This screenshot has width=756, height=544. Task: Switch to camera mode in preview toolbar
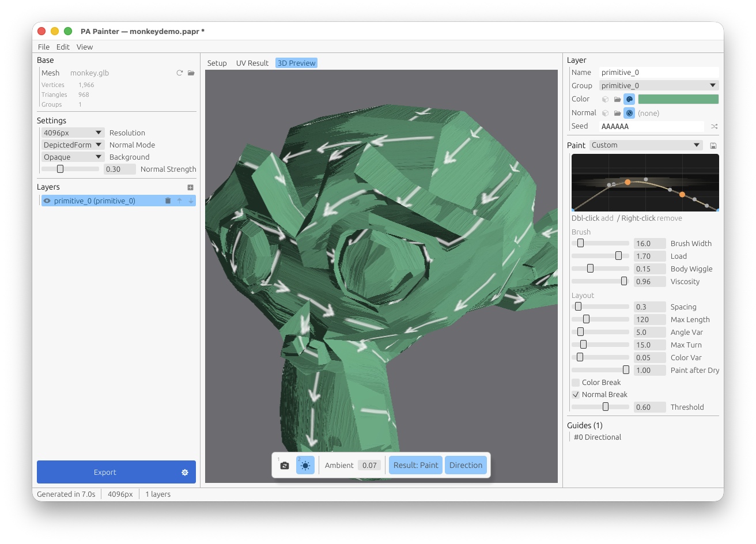pyautogui.click(x=285, y=465)
